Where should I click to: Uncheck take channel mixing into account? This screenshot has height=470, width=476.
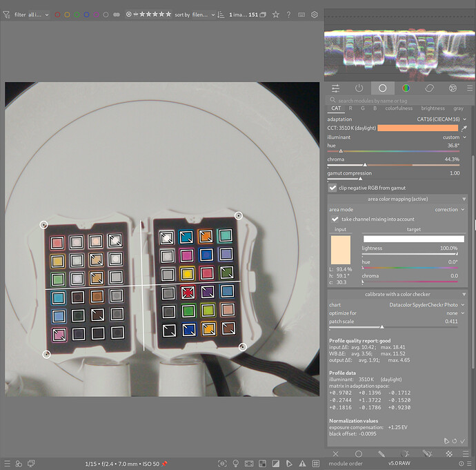(x=335, y=219)
